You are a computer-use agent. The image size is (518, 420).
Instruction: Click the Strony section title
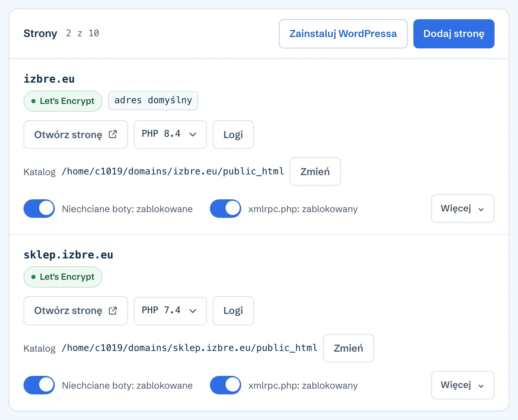(40, 33)
